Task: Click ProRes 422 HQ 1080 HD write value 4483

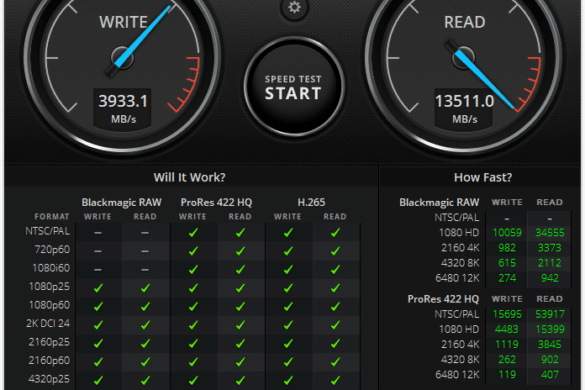Action: [x=507, y=329]
